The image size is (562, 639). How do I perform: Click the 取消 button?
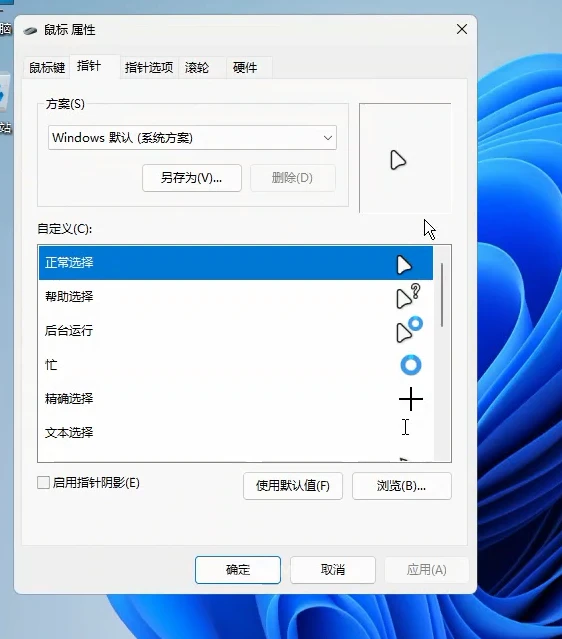333,570
